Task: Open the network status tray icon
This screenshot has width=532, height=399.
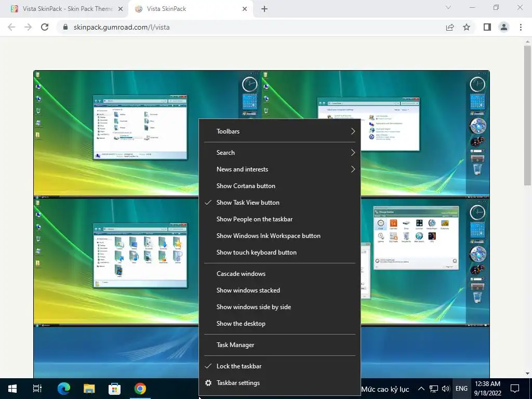Action: pyautogui.click(x=434, y=389)
